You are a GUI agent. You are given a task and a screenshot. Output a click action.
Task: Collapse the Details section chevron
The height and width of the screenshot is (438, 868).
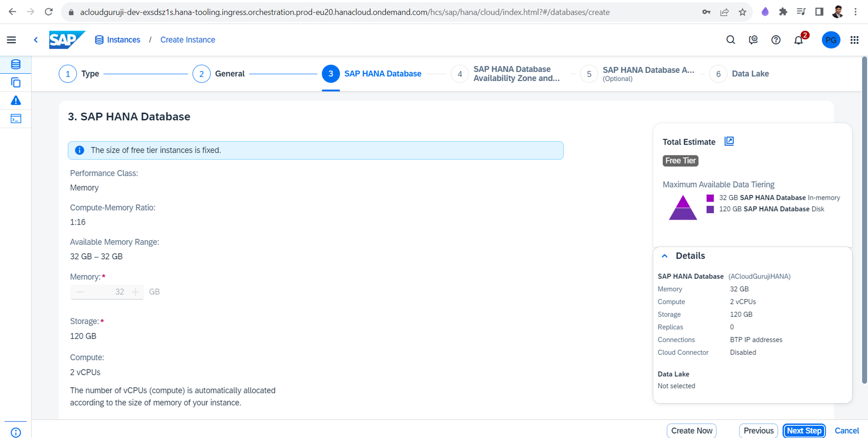point(664,256)
